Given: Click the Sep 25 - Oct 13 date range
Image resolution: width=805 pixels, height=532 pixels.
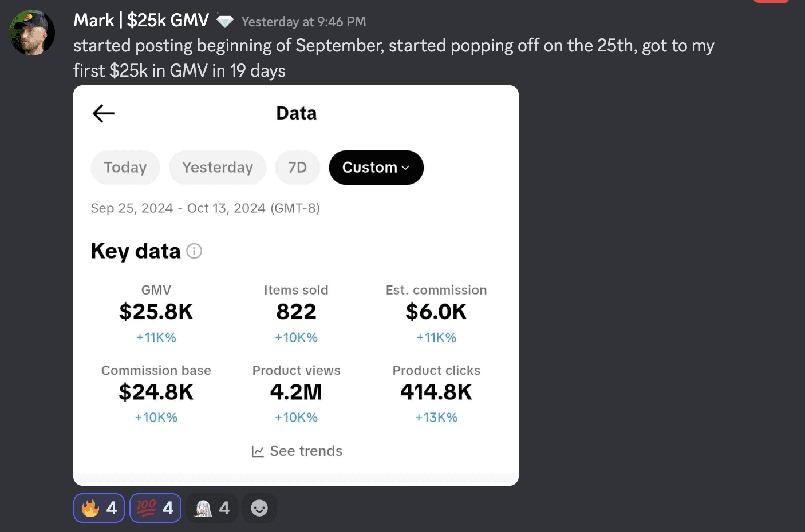Looking at the screenshot, I should pos(205,208).
